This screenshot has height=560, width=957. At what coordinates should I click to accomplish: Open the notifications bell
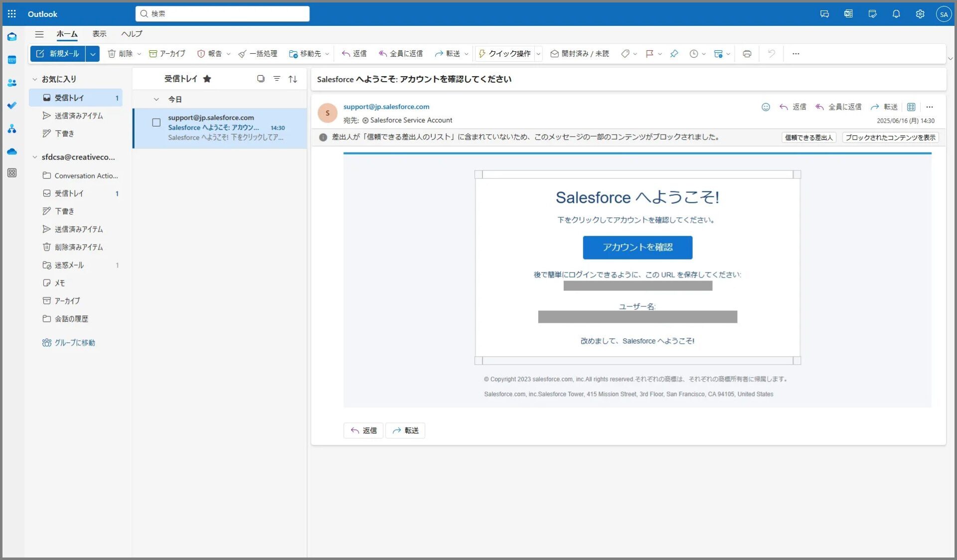[896, 14]
